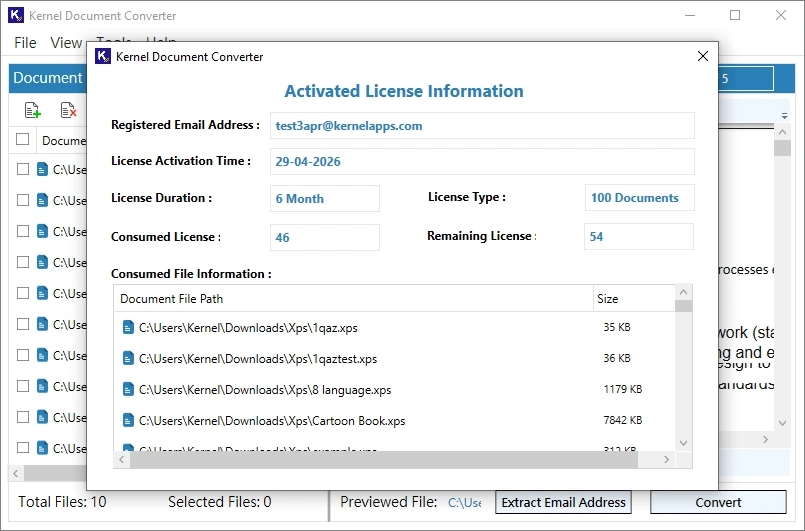Open the View menu
This screenshot has height=531, width=805.
point(66,43)
